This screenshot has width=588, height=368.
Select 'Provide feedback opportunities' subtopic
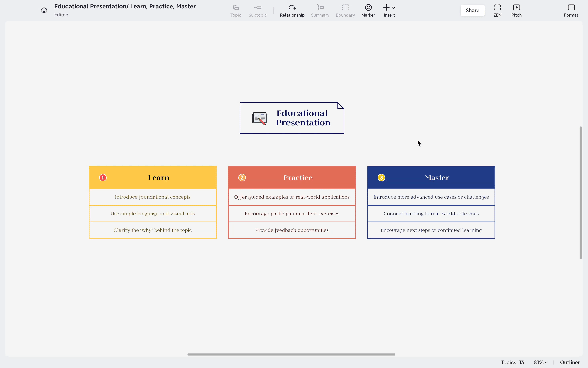tap(292, 230)
